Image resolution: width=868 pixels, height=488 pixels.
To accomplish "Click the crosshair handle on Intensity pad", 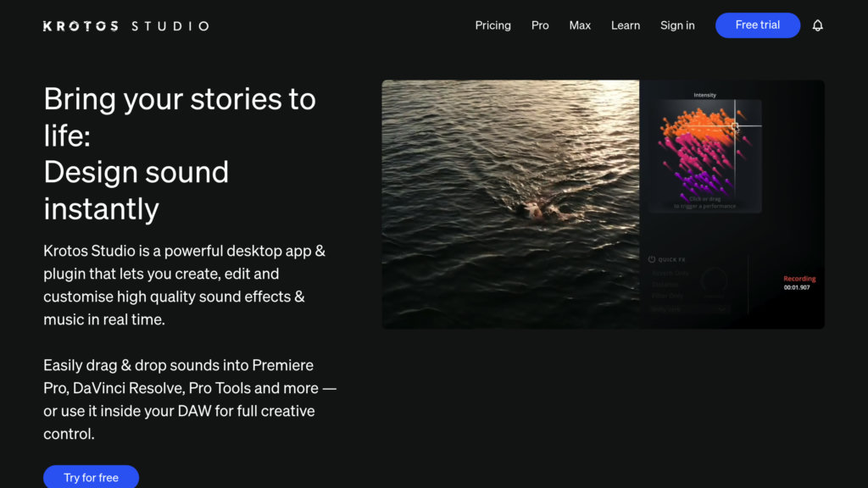I will pos(735,126).
